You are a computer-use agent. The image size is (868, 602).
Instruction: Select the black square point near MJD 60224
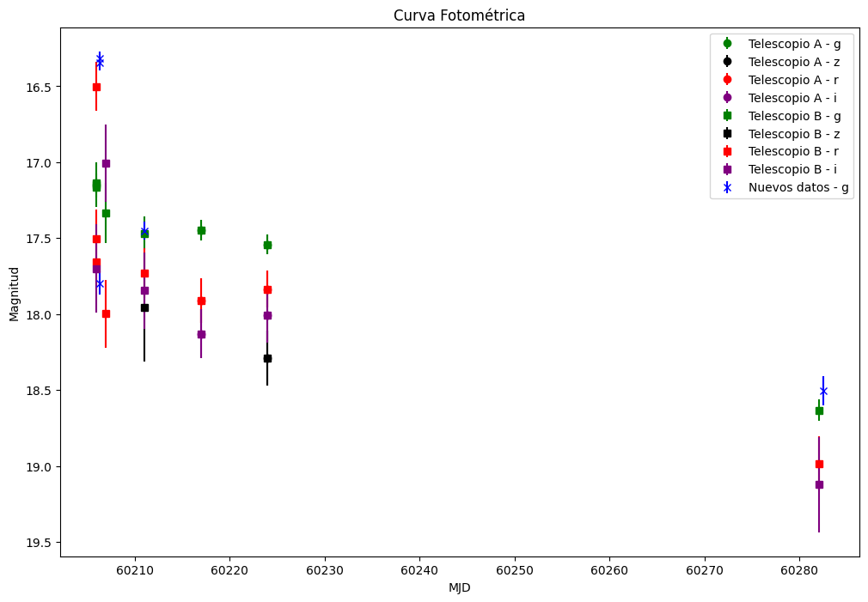coord(267,359)
